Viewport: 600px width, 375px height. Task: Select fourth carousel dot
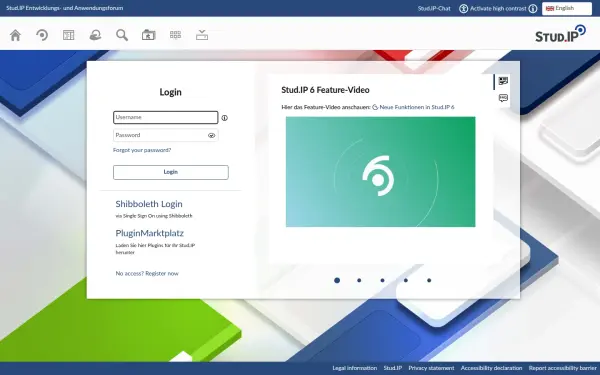(406, 280)
